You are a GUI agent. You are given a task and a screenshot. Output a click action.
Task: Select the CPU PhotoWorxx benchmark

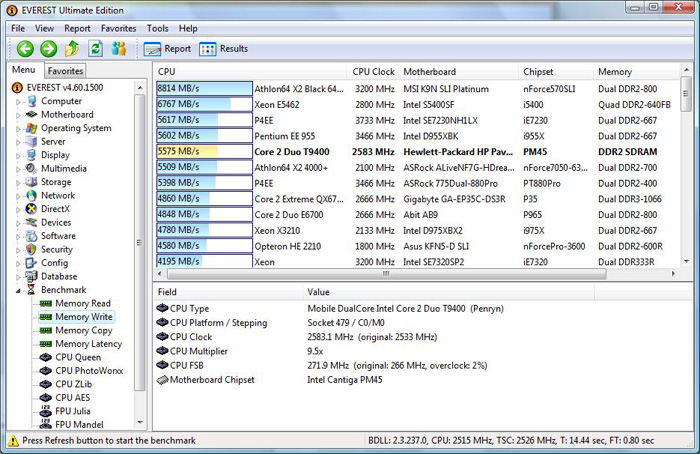(89, 371)
